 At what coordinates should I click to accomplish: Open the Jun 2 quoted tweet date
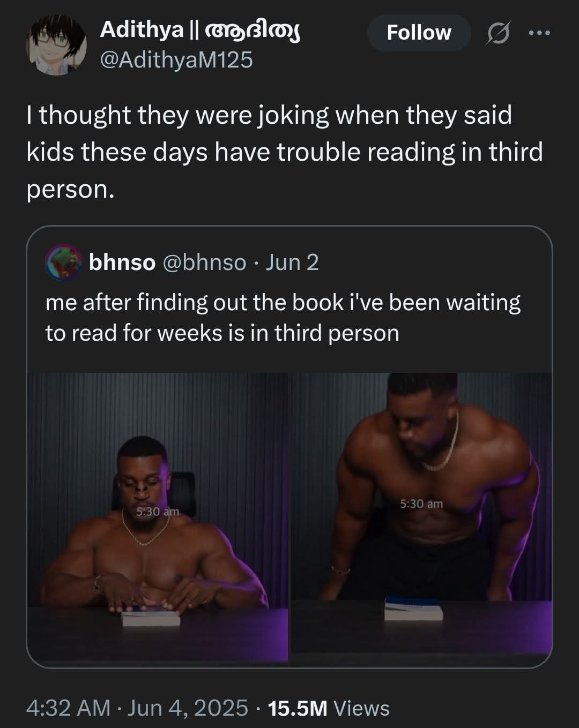[292, 262]
